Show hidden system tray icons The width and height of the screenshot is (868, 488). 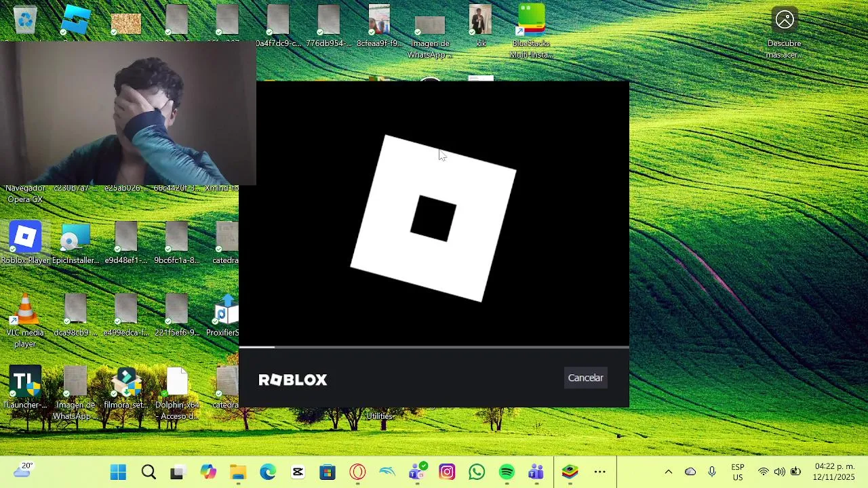(x=668, y=472)
